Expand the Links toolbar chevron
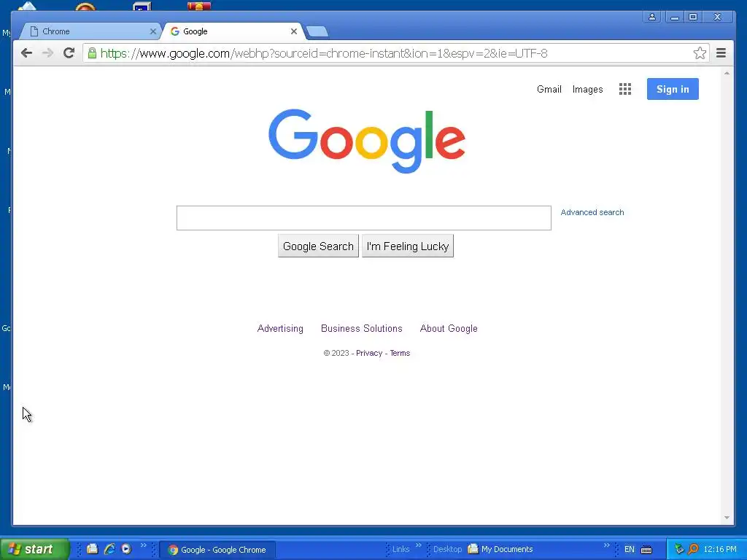The height and width of the screenshot is (560, 747). 418,545
